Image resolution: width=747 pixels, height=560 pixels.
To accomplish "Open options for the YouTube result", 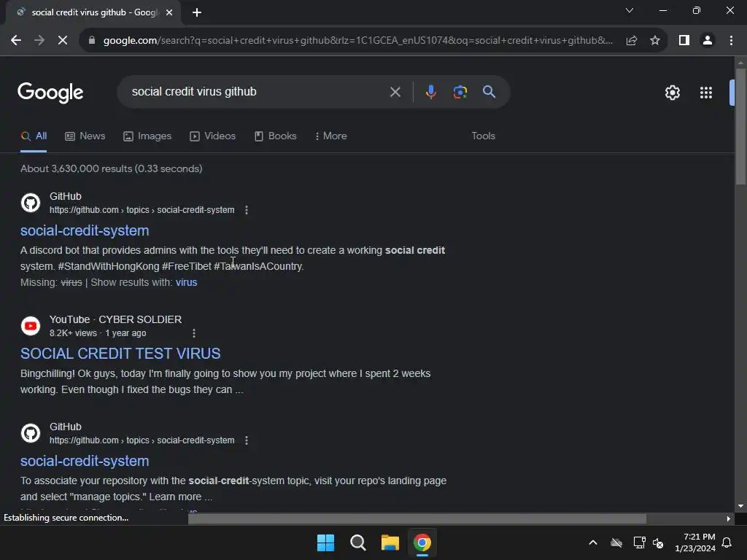I will (194, 333).
